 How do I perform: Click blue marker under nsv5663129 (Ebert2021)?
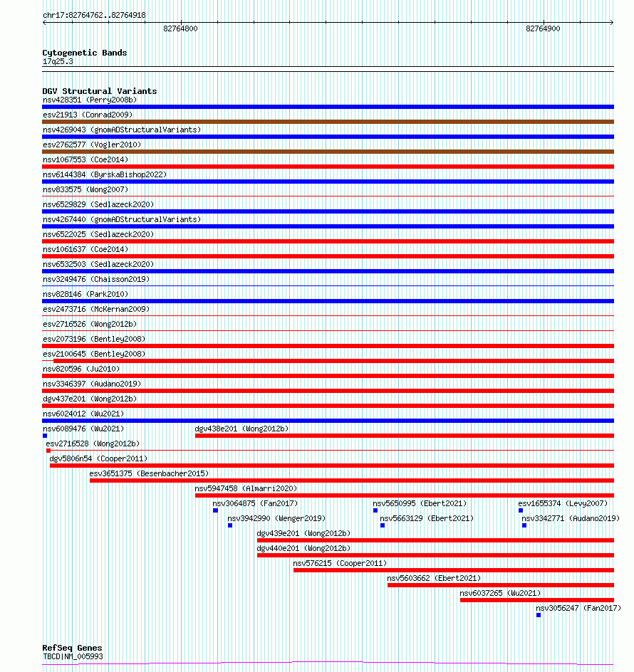click(x=383, y=525)
